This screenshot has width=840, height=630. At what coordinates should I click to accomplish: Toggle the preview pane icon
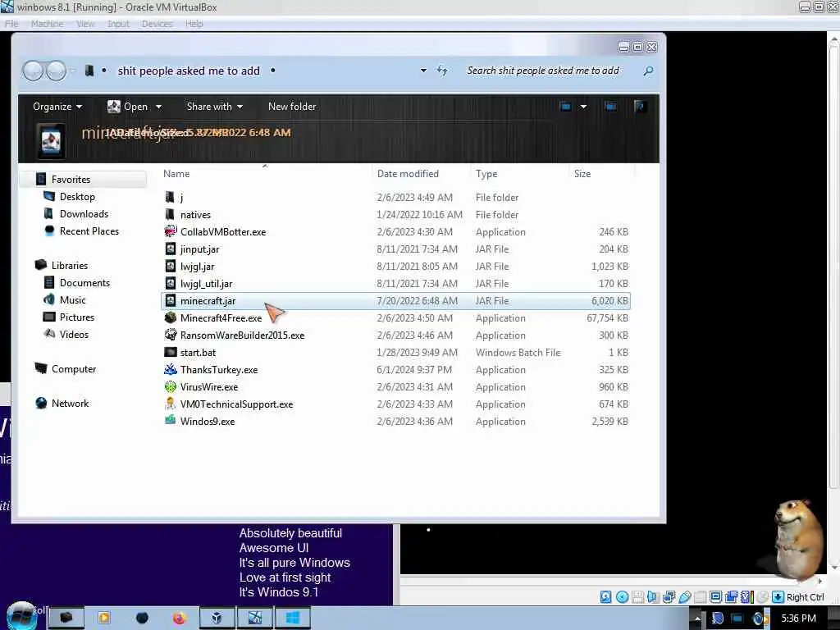610,106
